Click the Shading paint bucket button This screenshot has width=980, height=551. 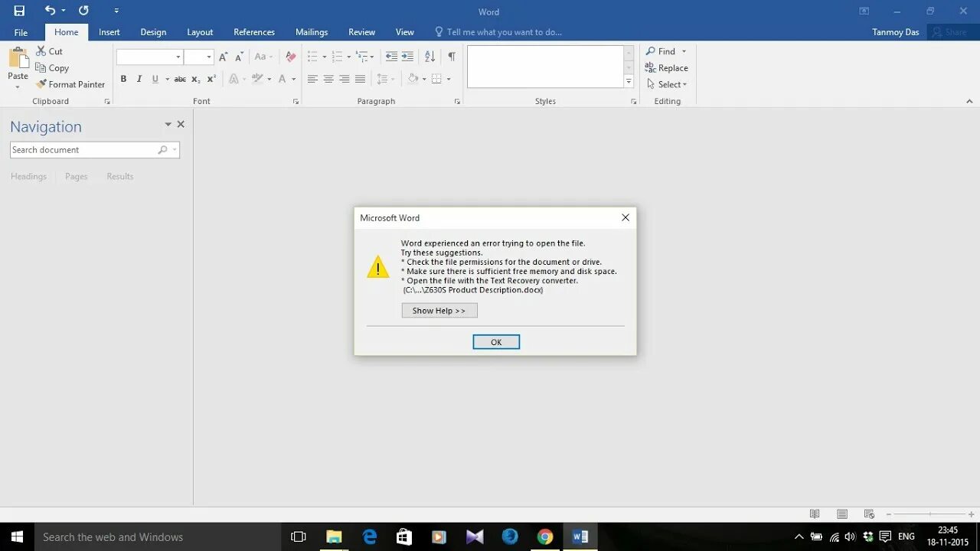pos(413,79)
